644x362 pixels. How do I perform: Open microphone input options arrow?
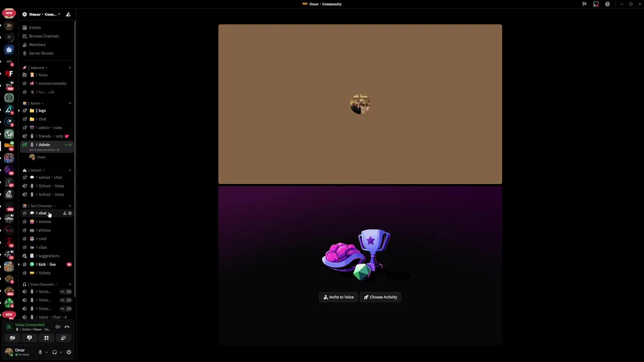pos(46,352)
